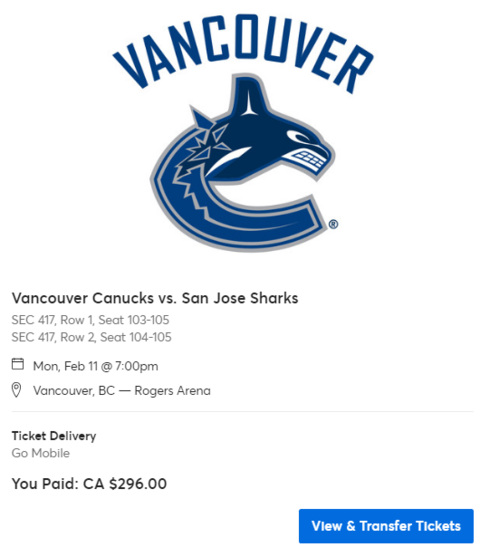Viewport: 480px width, 547px height.
Task: Click the orca's dorsal fin in logo
Action: click(x=248, y=96)
